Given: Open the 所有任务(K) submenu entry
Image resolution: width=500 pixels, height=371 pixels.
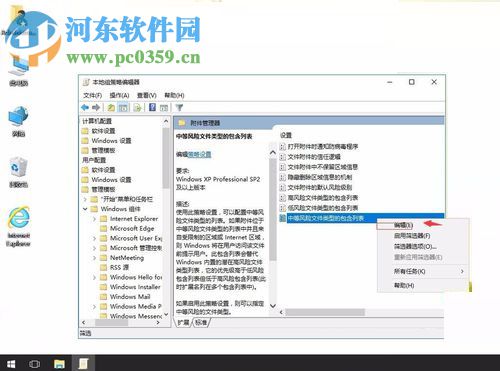Looking at the screenshot, I should tap(422, 271).
